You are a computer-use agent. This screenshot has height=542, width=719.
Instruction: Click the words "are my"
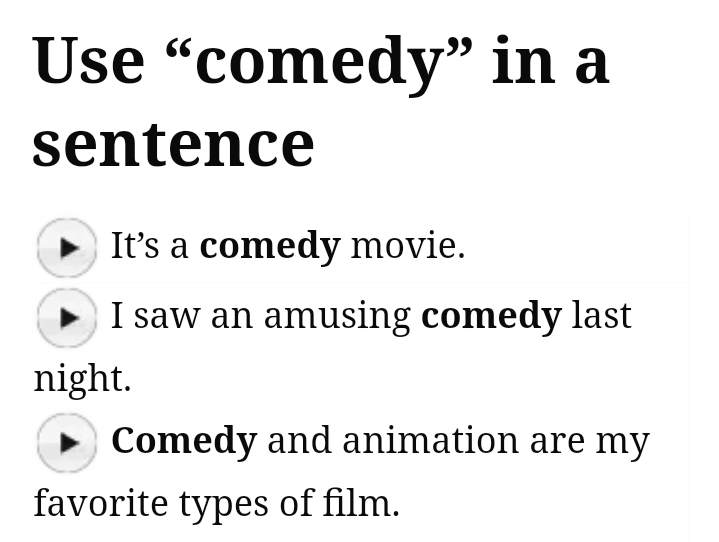(589, 440)
